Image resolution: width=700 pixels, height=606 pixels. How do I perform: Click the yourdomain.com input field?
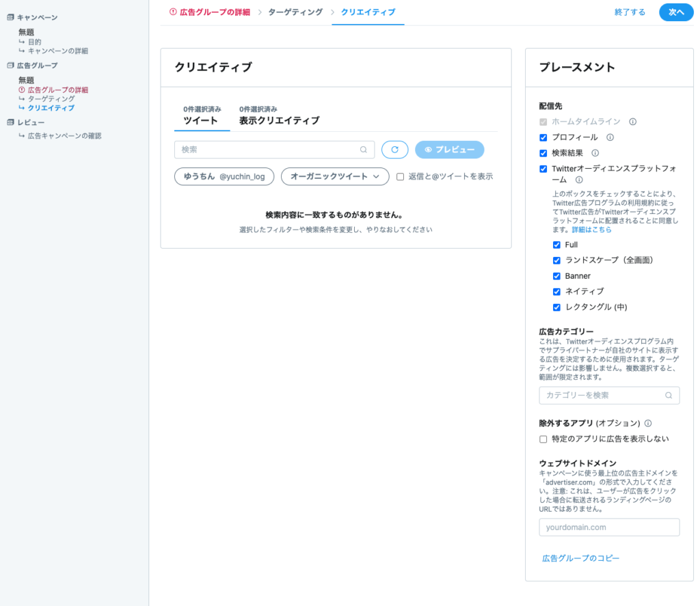pyautogui.click(x=608, y=527)
